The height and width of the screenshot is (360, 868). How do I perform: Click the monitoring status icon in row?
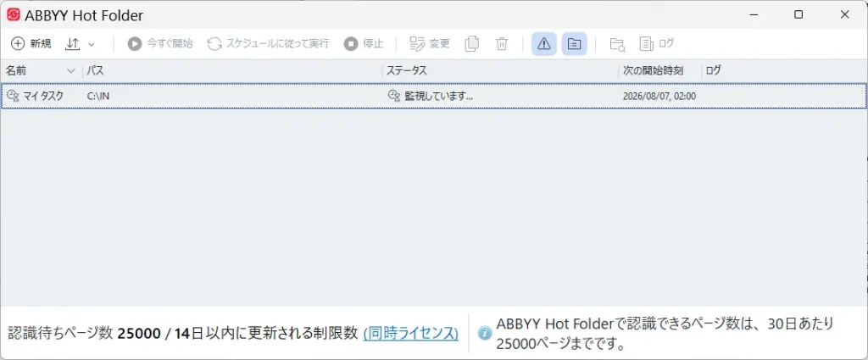(393, 97)
